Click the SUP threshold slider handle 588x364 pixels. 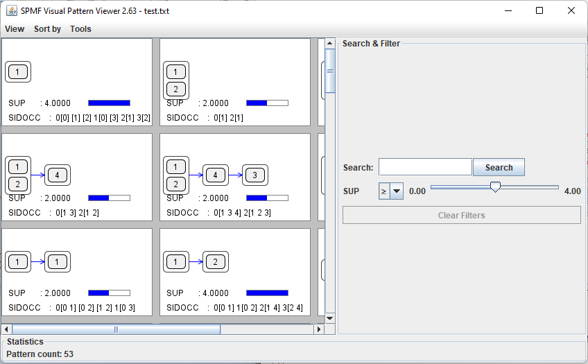(495, 187)
